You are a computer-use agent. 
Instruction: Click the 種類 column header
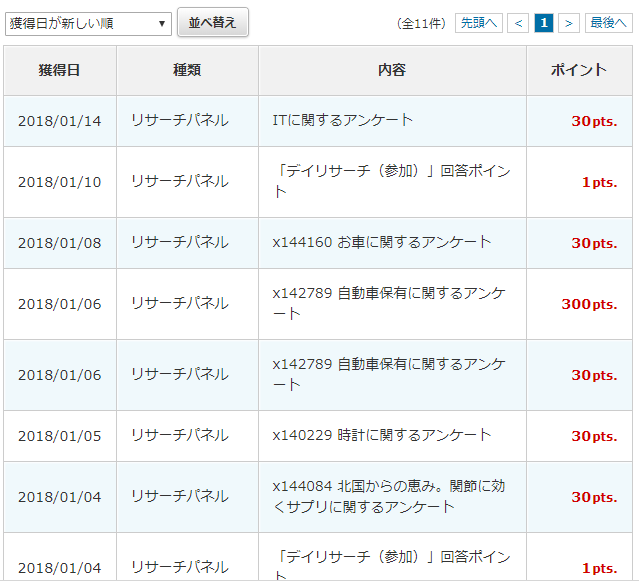click(187, 70)
